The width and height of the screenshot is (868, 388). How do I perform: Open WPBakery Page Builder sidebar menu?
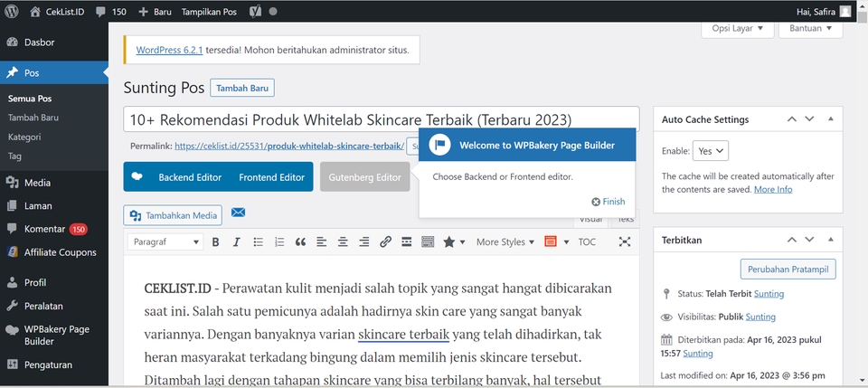pyautogui.click(x=54, y=335)
